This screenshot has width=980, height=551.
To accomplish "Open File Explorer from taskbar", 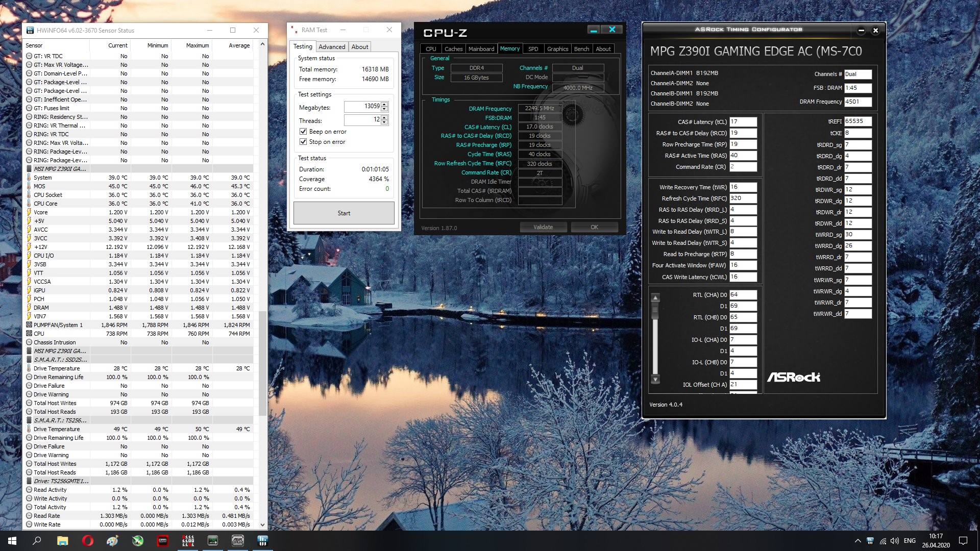I will click(62, 541).
